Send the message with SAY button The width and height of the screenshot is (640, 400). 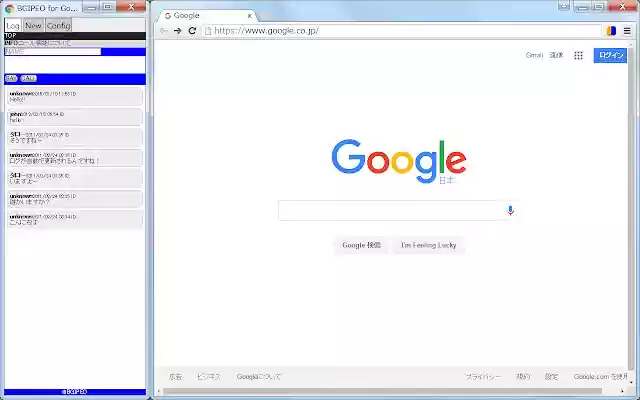click(x=11, y=78)
